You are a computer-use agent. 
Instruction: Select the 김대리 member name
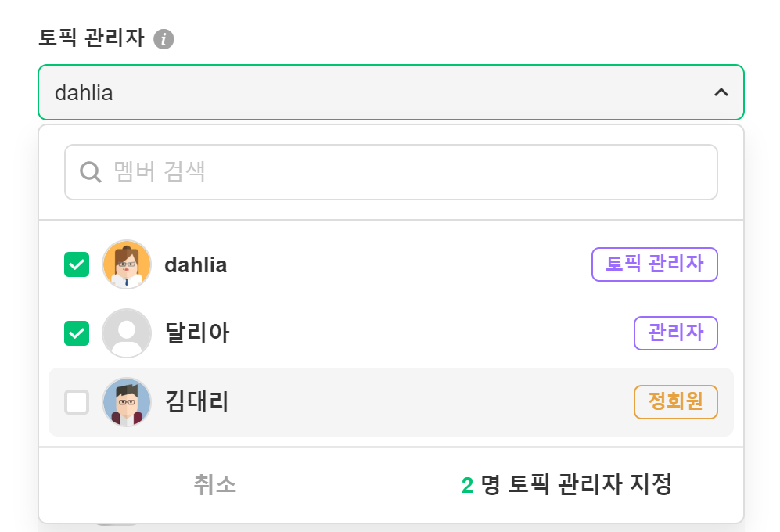197,403
